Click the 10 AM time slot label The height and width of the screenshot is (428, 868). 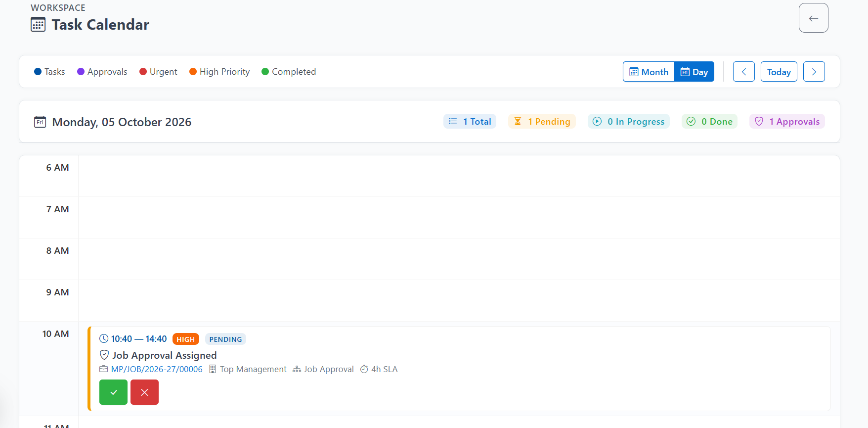[55, 334]
